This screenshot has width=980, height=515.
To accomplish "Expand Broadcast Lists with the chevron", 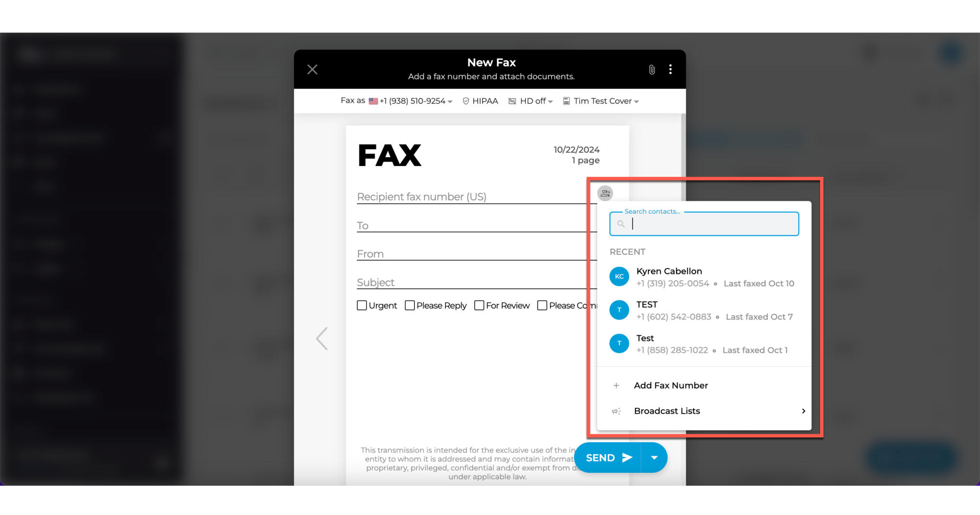I will (x=803, y=411).
